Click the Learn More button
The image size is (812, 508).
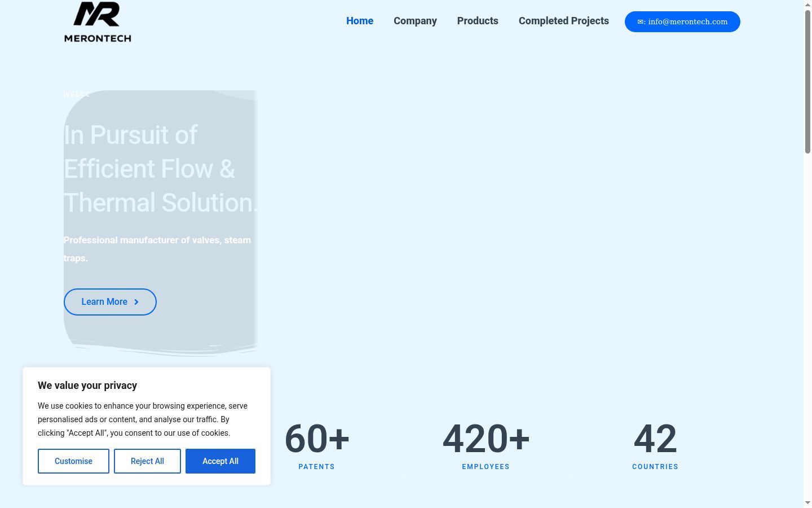tap(110, 302)
